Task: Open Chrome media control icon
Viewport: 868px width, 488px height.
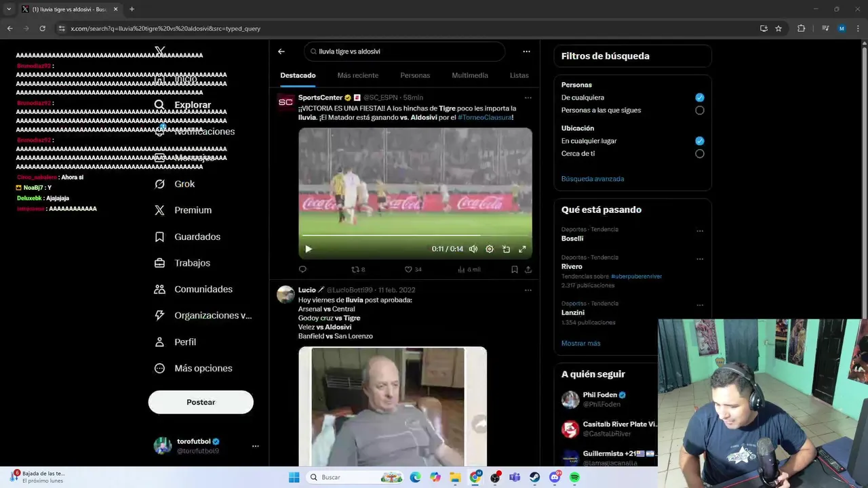Action: pos(825,28)
